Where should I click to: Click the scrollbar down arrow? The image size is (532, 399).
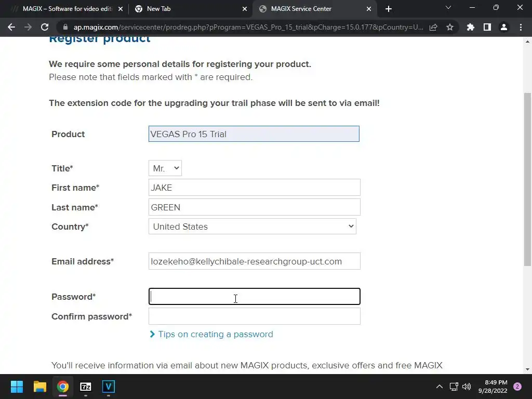click(x=527, y=369)
